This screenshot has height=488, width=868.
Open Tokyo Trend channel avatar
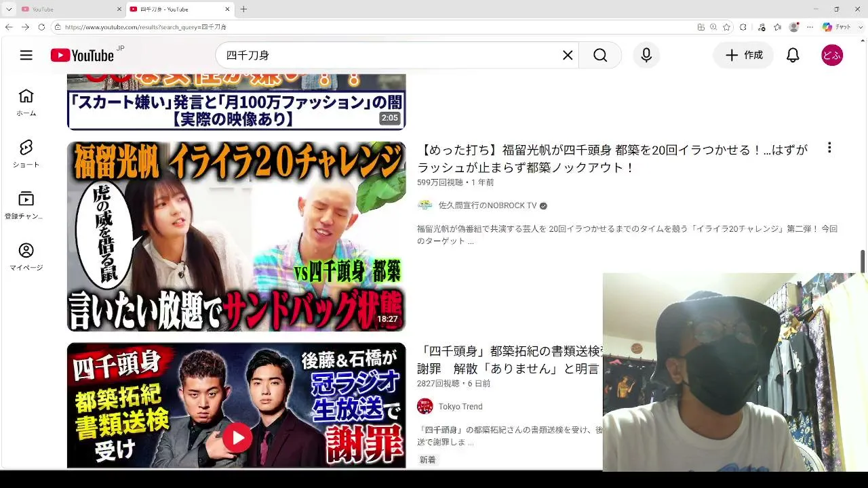(425, 407)
